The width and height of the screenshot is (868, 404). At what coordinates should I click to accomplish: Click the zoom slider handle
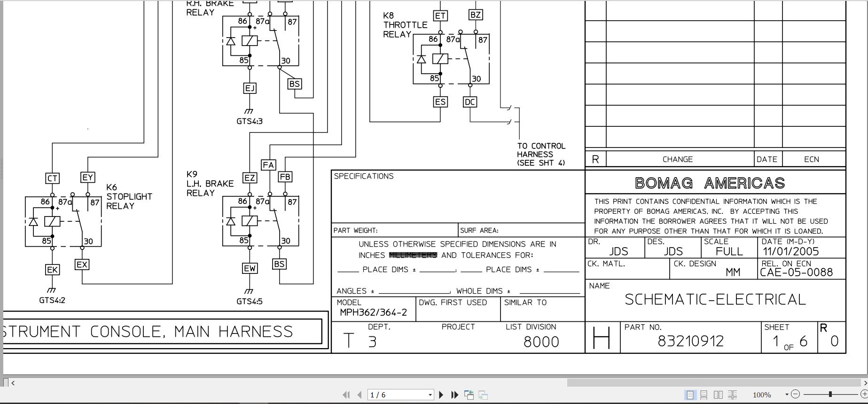click(830, 395)
